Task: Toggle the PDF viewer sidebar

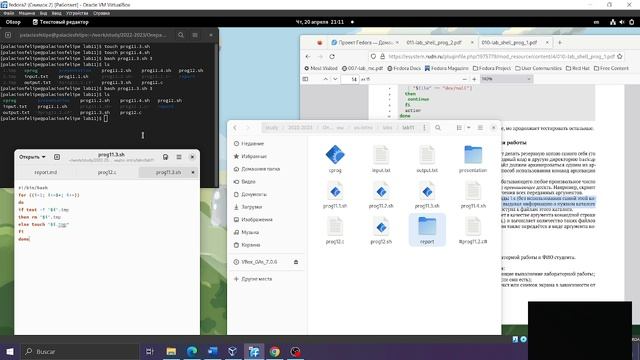Action: [x=305, y=79]
